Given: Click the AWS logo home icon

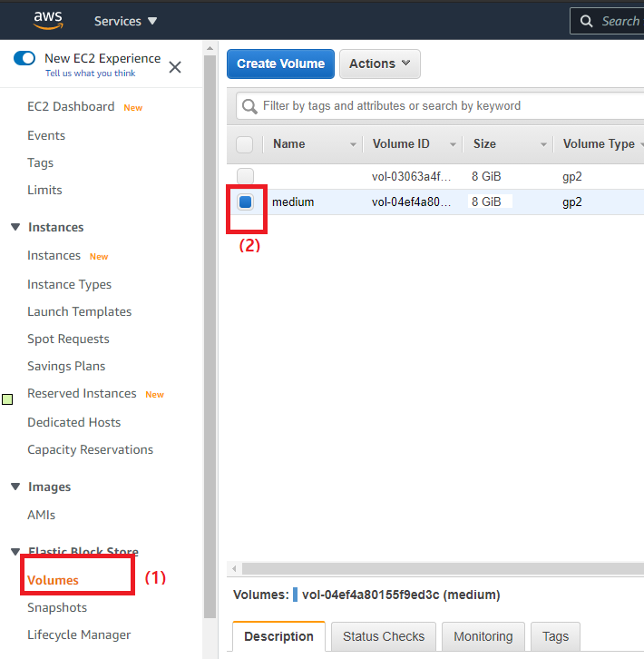Looking at the screenshot, I should tap(48, 20).
